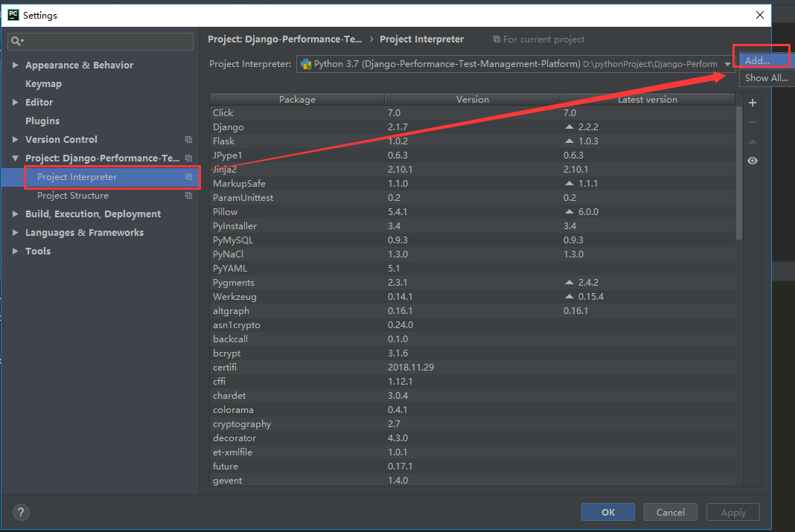Select the PyInstaller package row
Image resolution: width=795 pixels, height=532 pixels.
coord(473,226)
